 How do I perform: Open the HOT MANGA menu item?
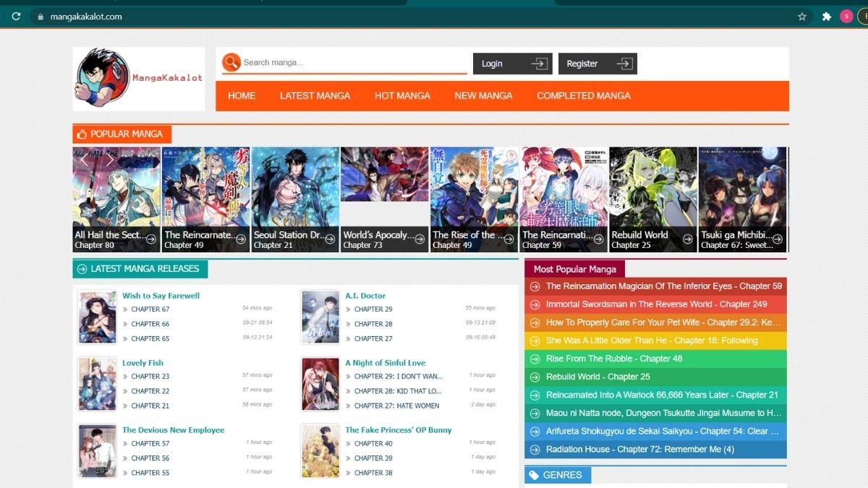coord(402,95)
